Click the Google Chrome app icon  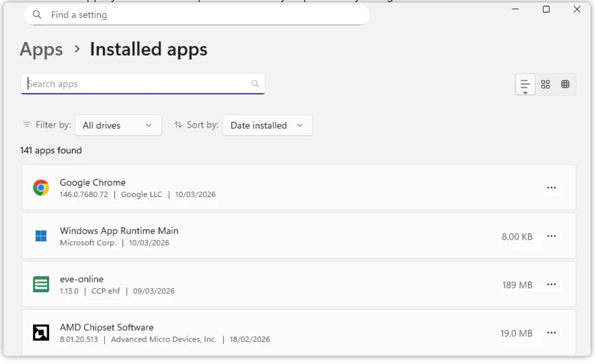[41, 187]
